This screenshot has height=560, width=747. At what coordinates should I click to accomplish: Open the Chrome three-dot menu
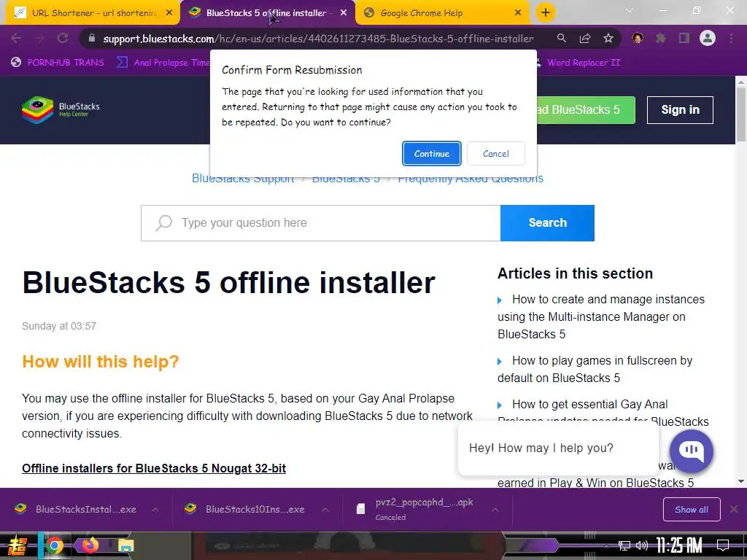click(x=731, y=38)
